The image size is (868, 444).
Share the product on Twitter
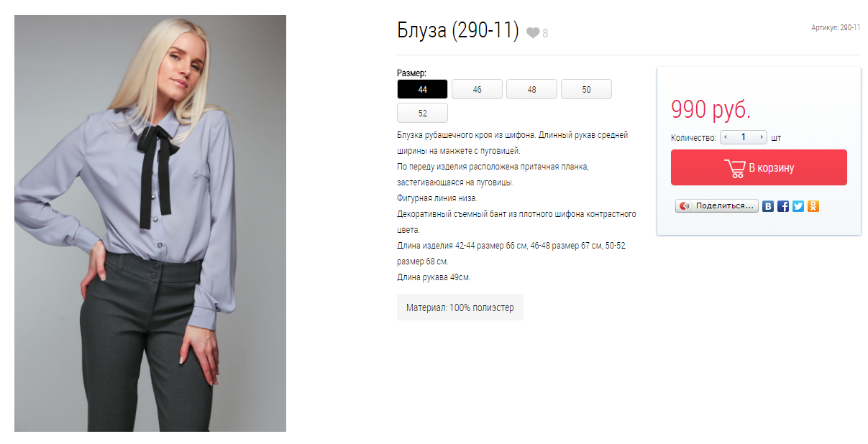point(798,206)
